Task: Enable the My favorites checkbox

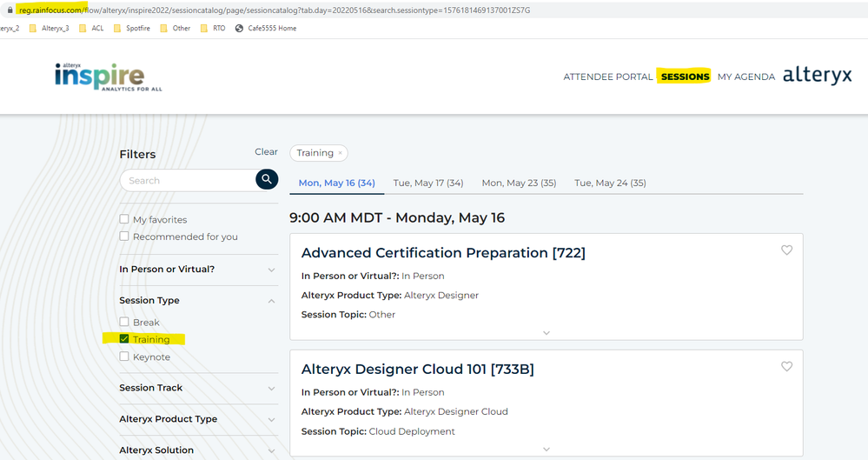Action: pos(124,219)
